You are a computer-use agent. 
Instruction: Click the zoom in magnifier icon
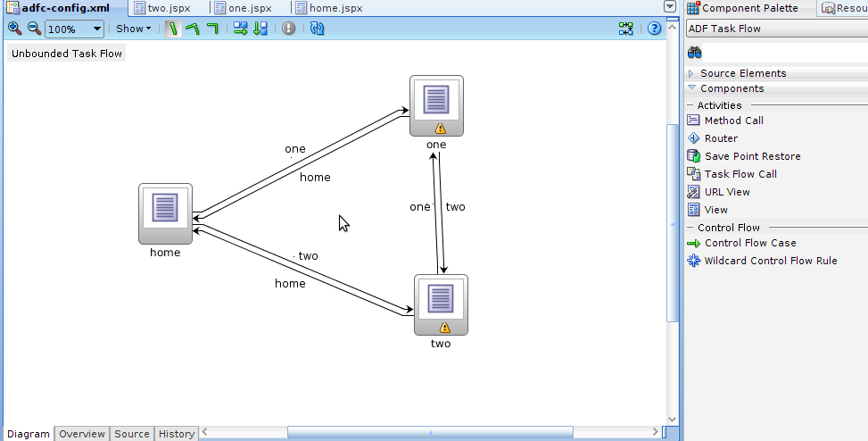coord(14,29)
